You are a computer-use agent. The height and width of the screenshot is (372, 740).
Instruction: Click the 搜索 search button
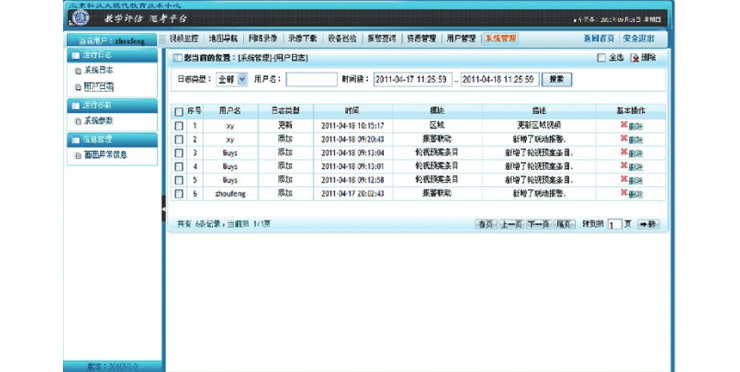tap(557, 79)
